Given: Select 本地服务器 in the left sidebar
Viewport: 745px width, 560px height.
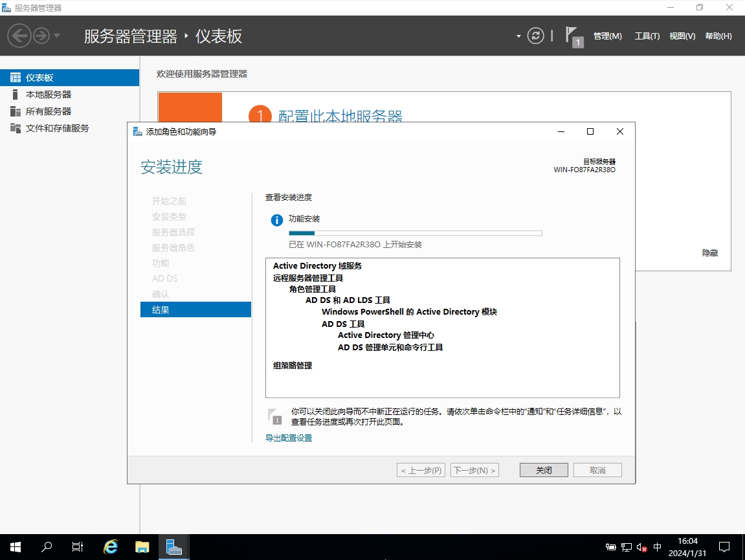Looking at the screenshot, I should click(49, 95).
